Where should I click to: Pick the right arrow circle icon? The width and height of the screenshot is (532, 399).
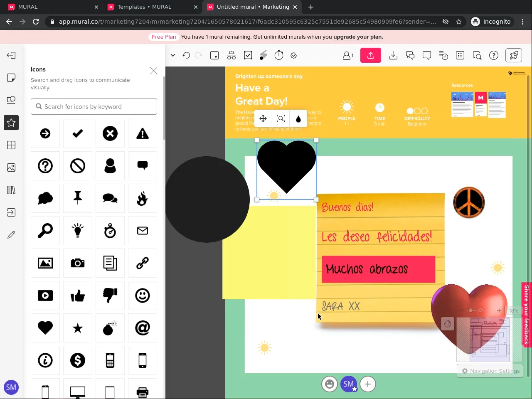[45, 133]
